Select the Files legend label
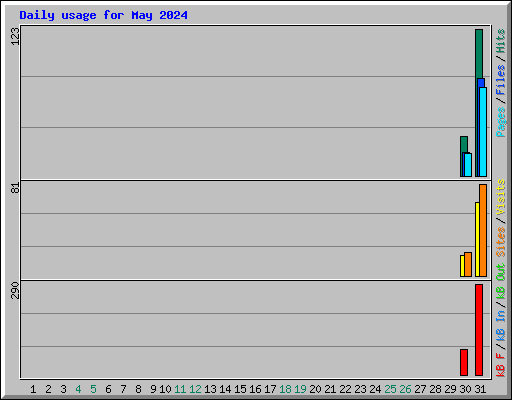 point(501,80)
